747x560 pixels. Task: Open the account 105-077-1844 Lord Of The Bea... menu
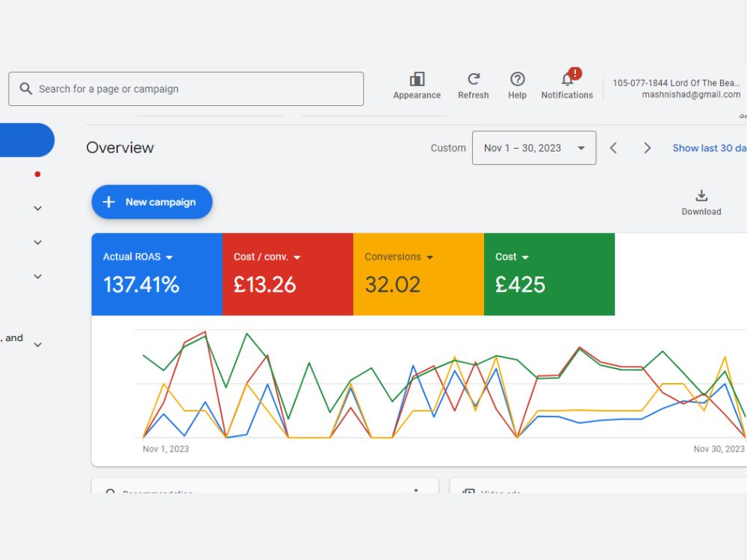tap(676, 83)
